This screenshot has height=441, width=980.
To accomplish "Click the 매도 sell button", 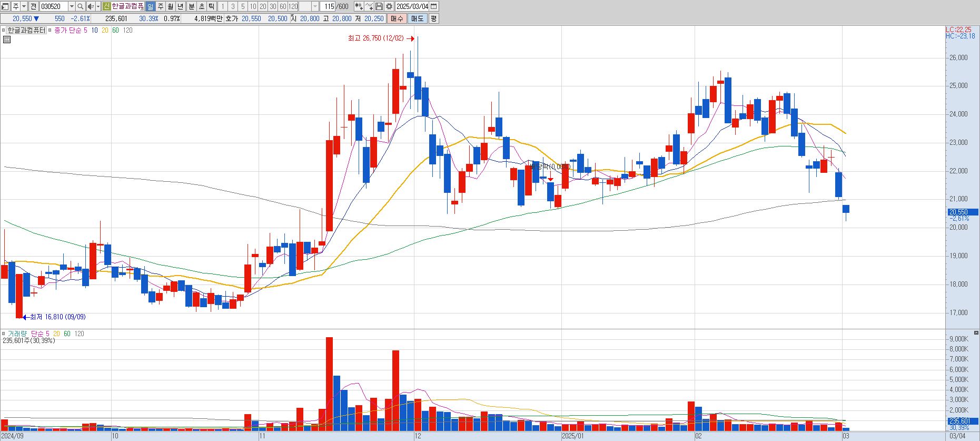I will pyautogui.click(x=417, y=18).
